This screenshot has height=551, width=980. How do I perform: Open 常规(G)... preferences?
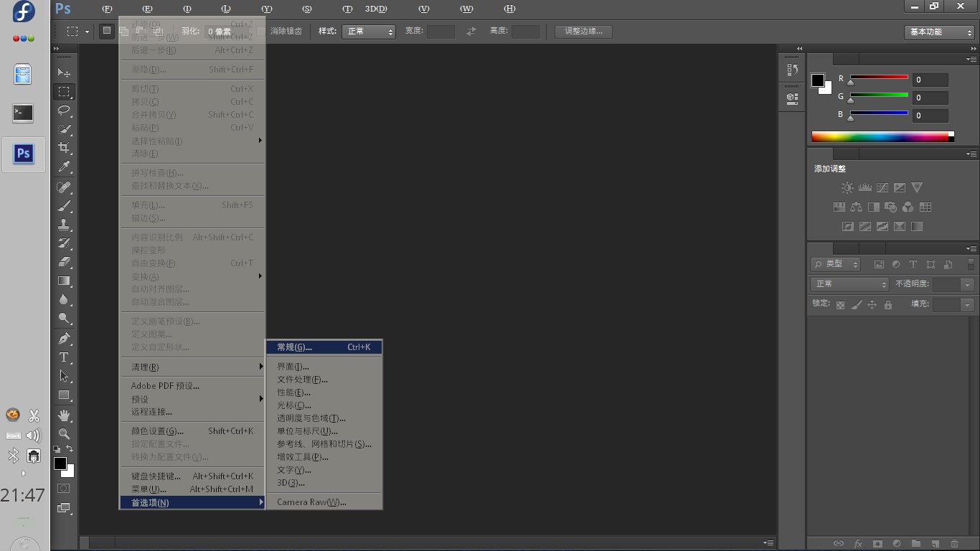click(324, 347)
